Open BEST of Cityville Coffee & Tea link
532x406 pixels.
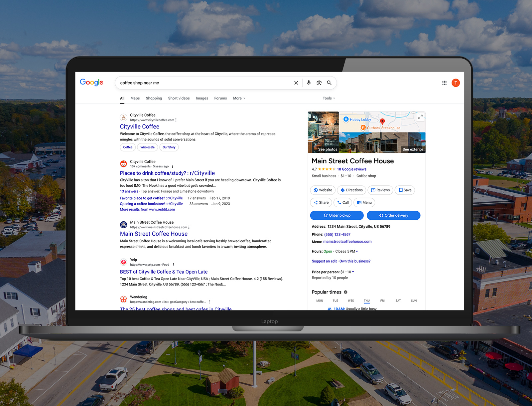(x=164, y=272)
